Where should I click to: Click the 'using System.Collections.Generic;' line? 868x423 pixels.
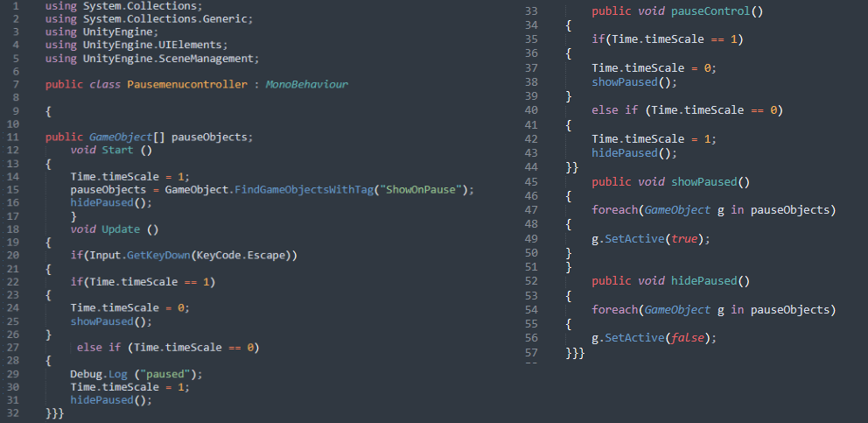[x=149, y=19]
